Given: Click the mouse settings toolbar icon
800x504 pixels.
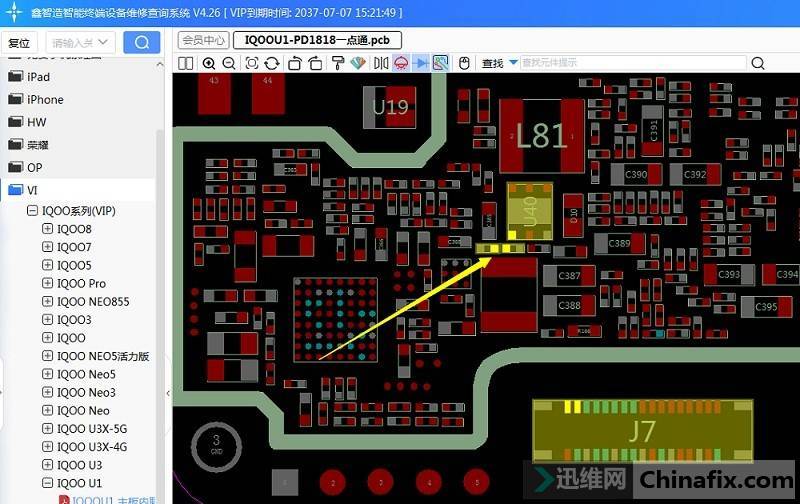Looking at the screenshot, I should tap(463, 63).
